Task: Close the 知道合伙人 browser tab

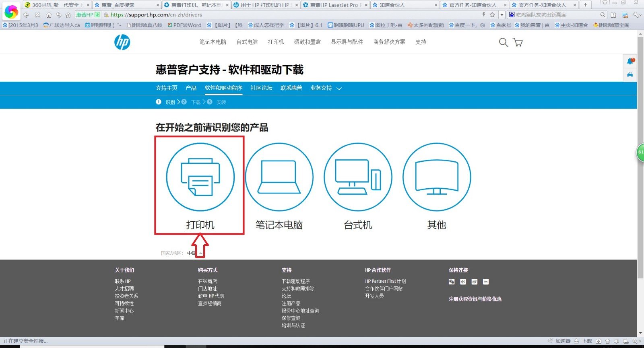Action: tap(436, 5)
